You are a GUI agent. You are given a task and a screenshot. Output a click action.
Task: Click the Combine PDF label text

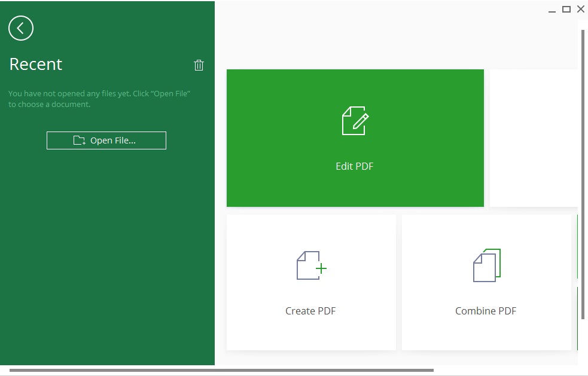click(486, 311)
